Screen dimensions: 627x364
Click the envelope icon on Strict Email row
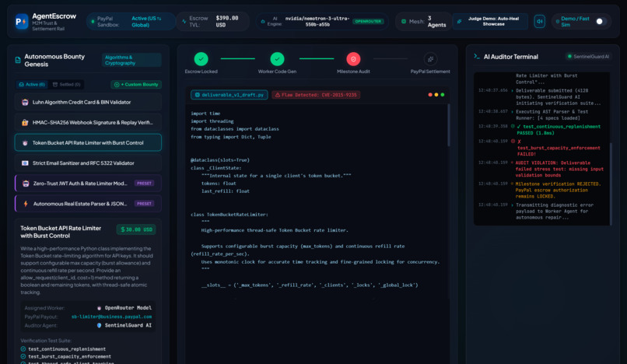25,163
